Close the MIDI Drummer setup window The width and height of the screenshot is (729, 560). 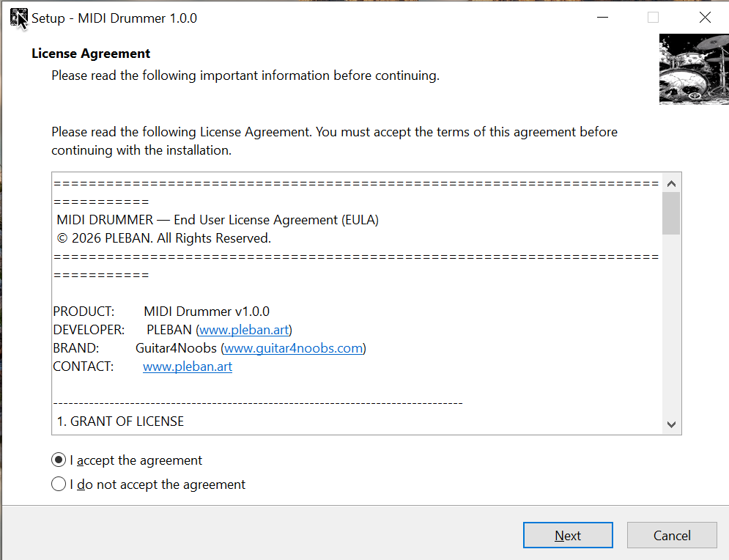(x=705, y=18)
